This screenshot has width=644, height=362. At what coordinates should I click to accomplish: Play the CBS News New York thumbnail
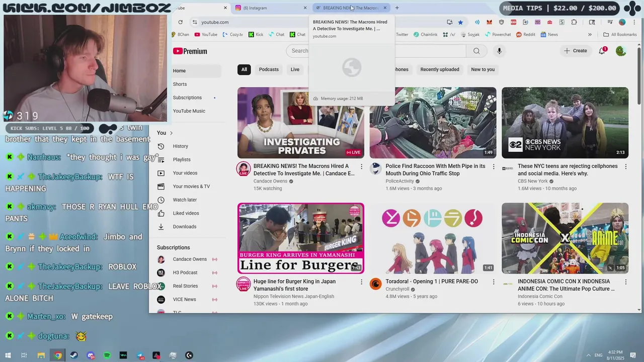[565, 123]
